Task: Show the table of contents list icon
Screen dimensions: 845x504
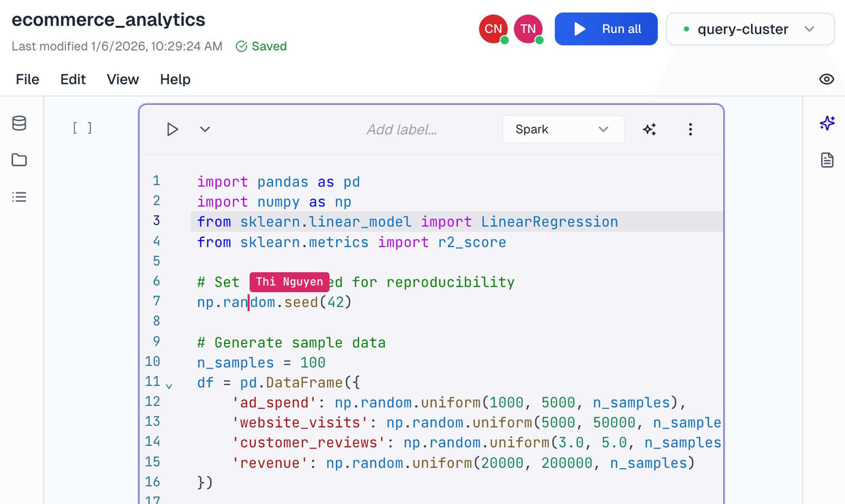Action: pyautogui.click(x=19, y=197)
